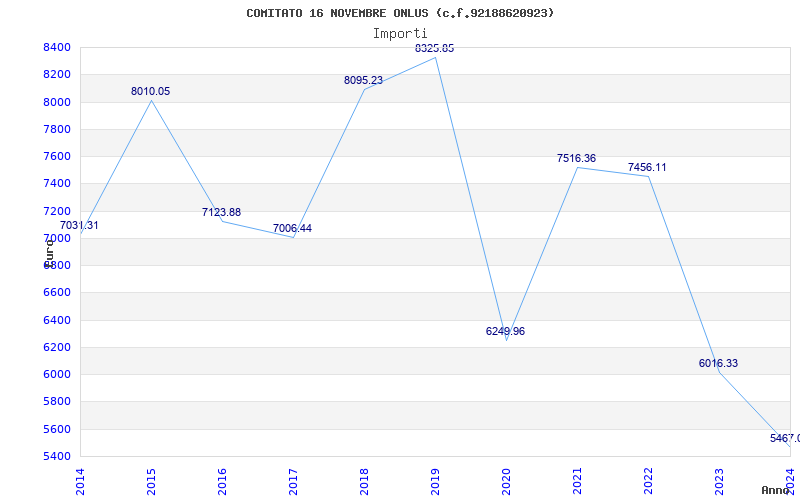800x500 pixels.
Task: Click the 8000 y-axis tick label
Action: tap(57, 102)
